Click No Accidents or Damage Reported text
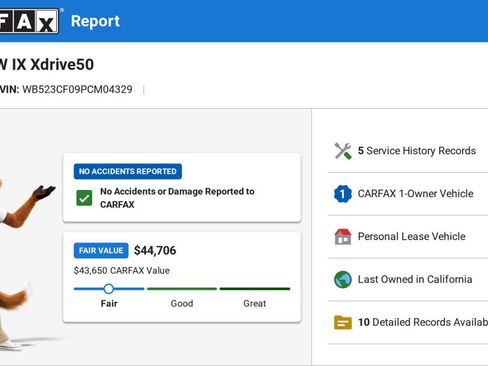Viewport: 488px width, 366px height. pos(177,198)
